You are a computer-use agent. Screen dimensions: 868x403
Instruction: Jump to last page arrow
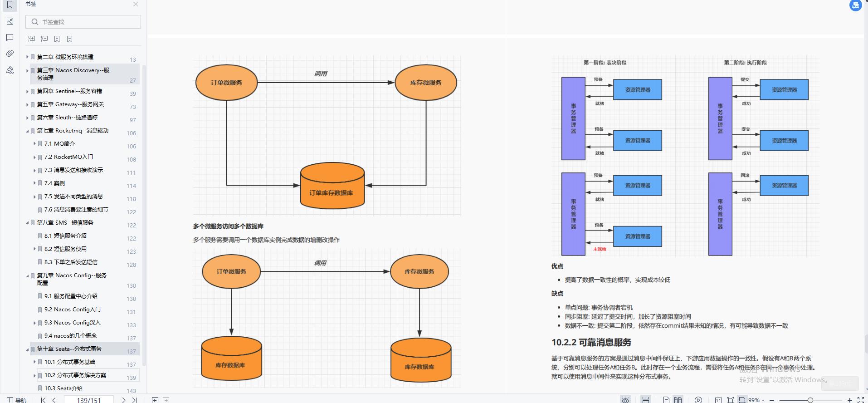(x=134, y=400)
